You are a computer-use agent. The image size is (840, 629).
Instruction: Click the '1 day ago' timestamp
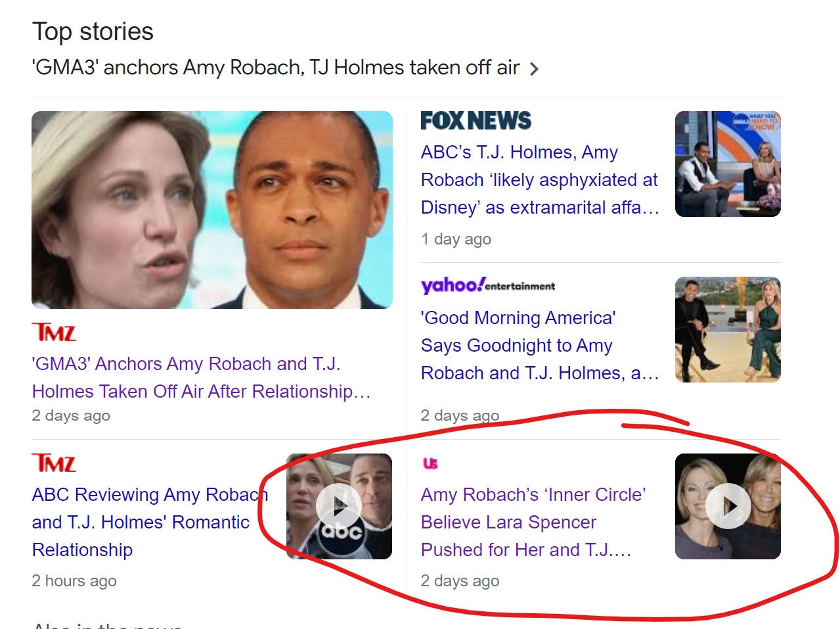point(456,239)
